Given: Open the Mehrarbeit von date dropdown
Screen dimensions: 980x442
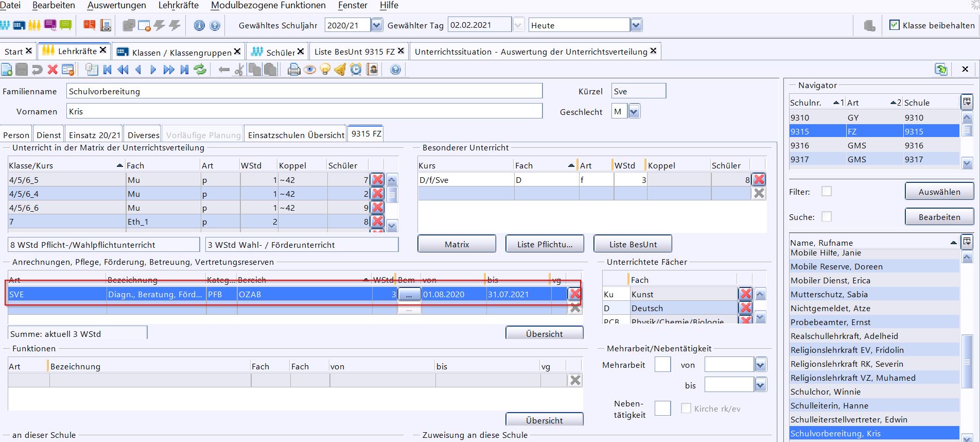Looking at the screenshot, I should (x=761, y=365).
